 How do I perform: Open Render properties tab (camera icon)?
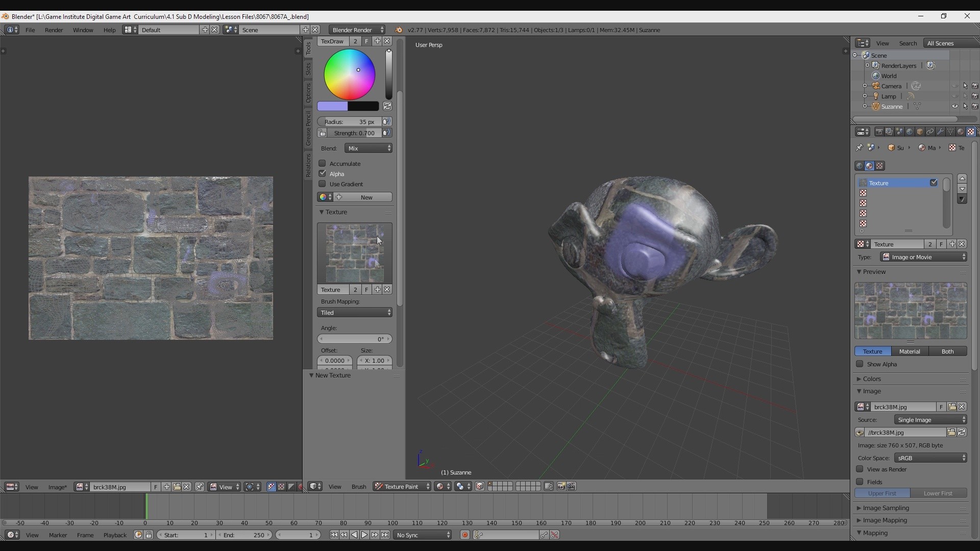pyautogui.click(x=879, y=132)
